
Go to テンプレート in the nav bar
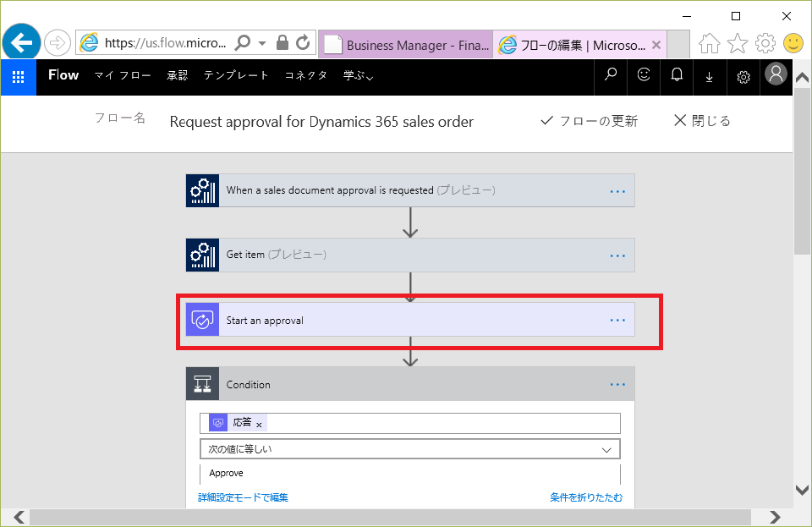coord(236,75)
